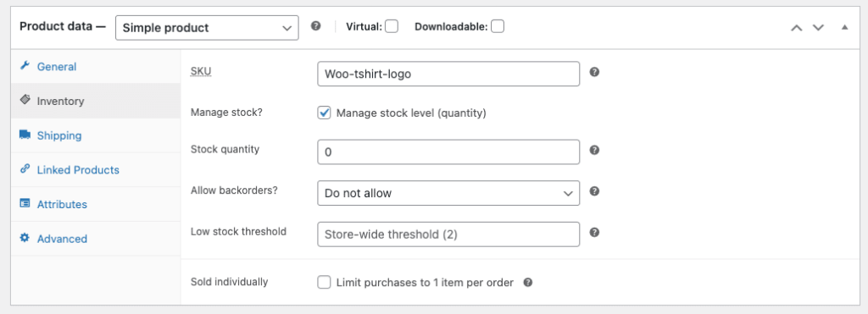868x314 pixels.
Task: Click the 'Product data —' heading
Action: click(63, 26)
